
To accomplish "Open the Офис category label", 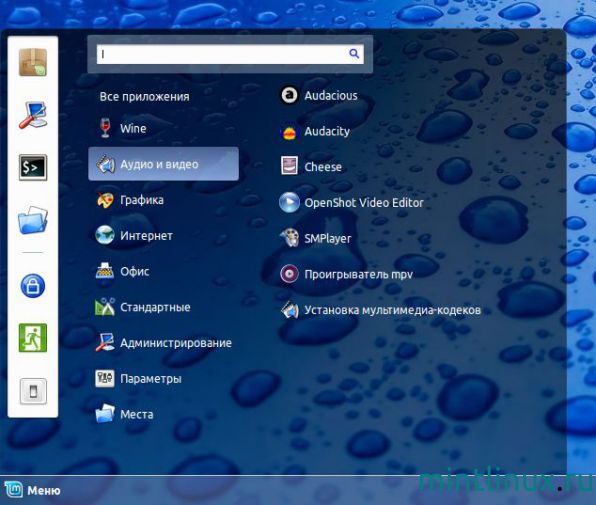I will 135,271.
